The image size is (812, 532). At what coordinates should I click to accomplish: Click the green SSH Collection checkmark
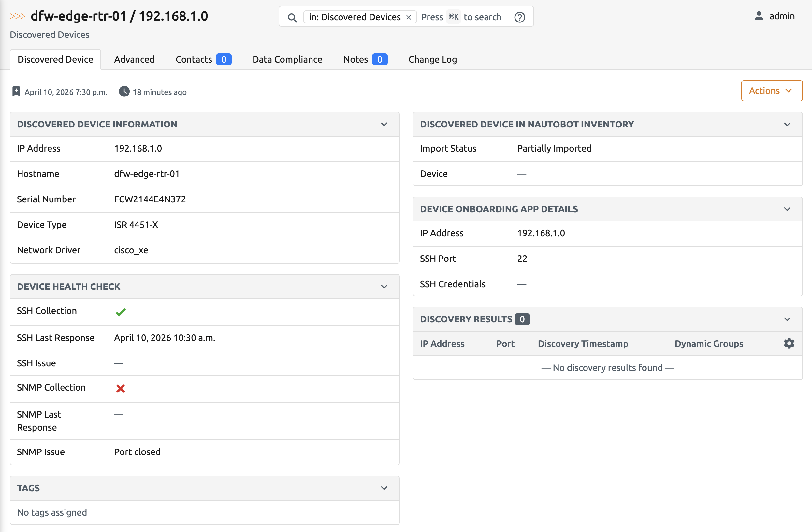[x=121, y=312]
